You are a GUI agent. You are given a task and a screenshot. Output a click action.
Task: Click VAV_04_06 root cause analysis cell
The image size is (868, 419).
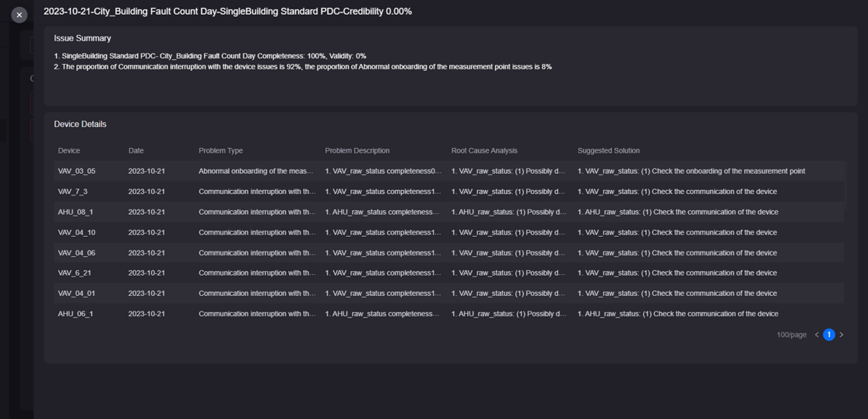pyautogui.click(x=508, y=253)
